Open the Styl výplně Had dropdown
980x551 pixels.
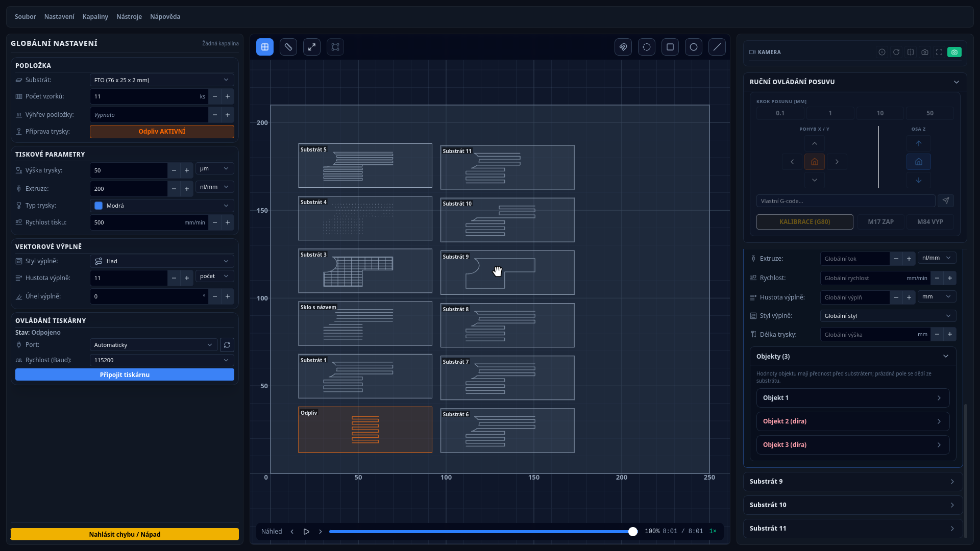click(162, 261)
